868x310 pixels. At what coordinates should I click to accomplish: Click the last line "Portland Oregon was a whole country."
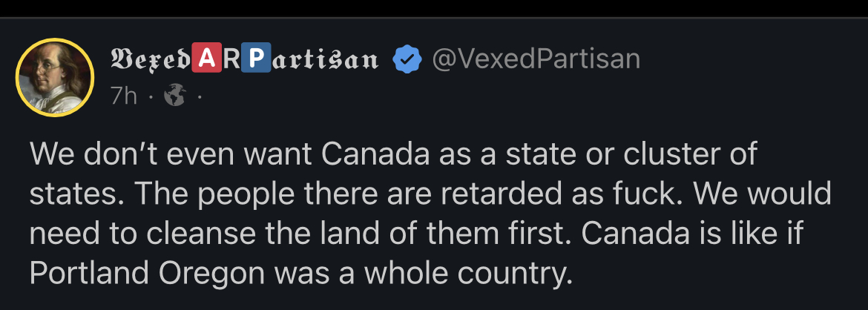[301, 273]
